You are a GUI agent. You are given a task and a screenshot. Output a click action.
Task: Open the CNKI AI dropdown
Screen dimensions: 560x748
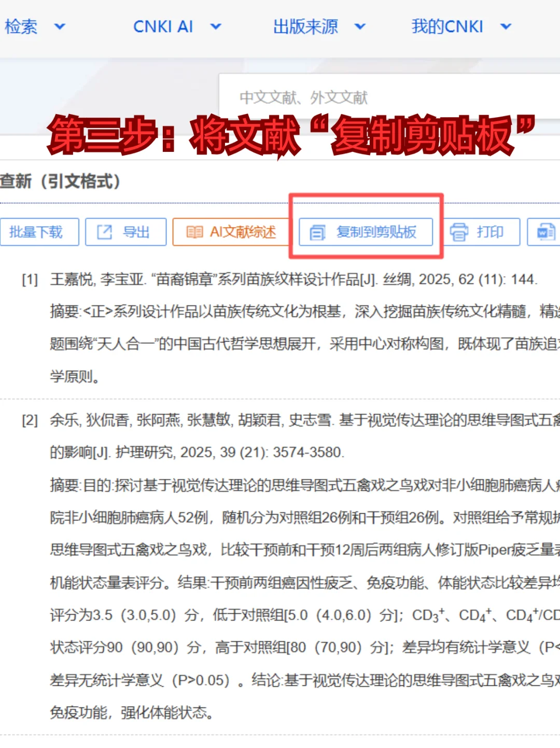(x=216, y=26)
